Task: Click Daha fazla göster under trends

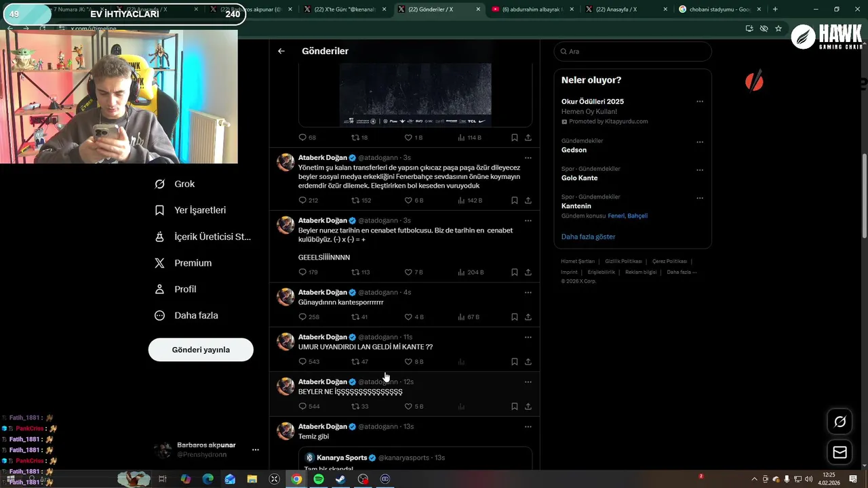Action: pos(588,237)
